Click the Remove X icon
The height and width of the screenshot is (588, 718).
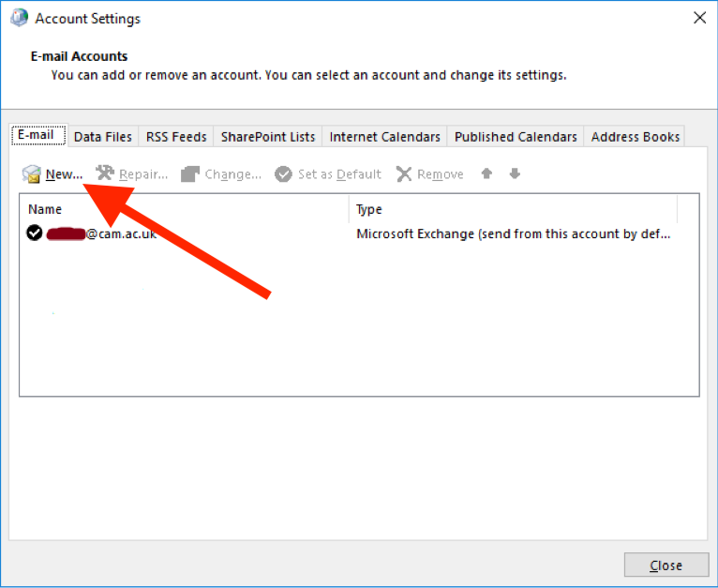pyautogui.click(x=404, y=174)
